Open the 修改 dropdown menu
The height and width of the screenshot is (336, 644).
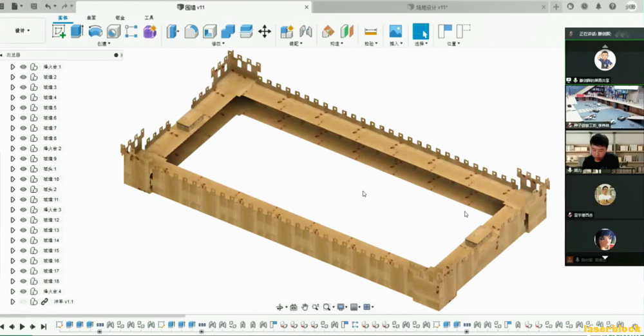(218, 44)
